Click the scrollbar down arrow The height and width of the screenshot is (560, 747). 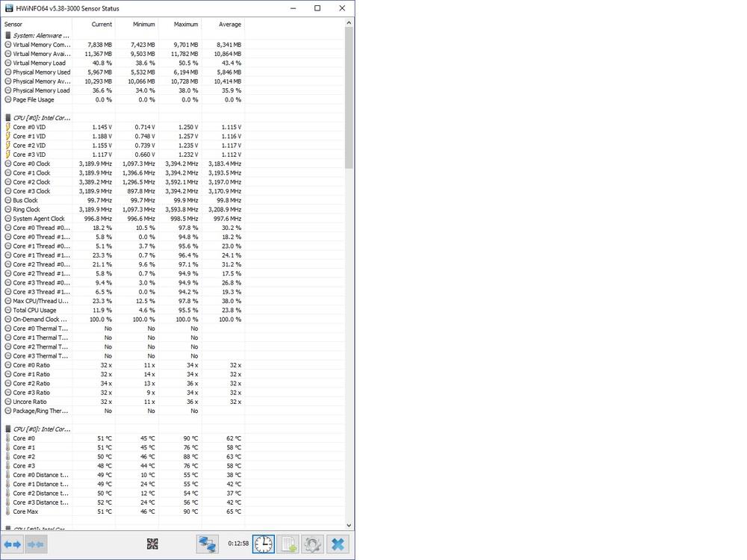[349, 526]
